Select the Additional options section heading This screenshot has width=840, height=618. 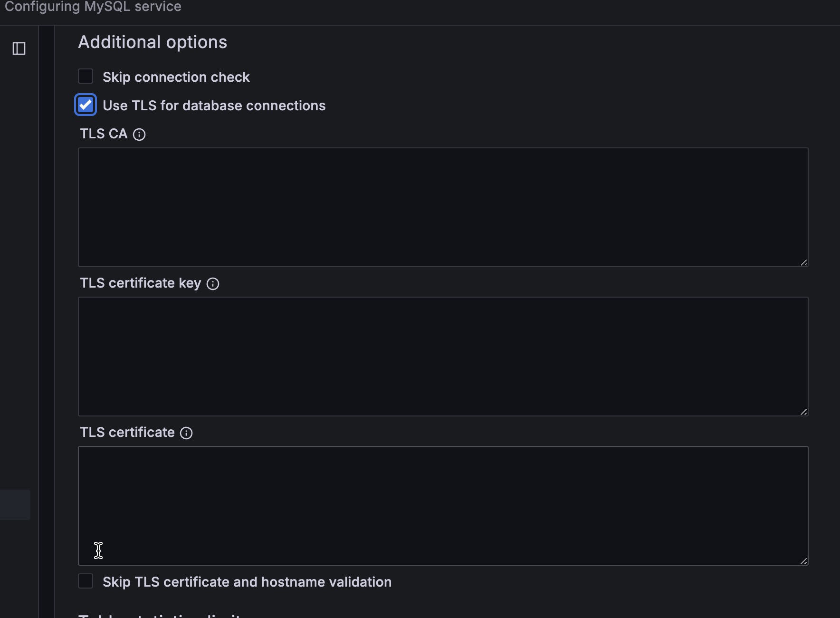click(x=152, y=42)
